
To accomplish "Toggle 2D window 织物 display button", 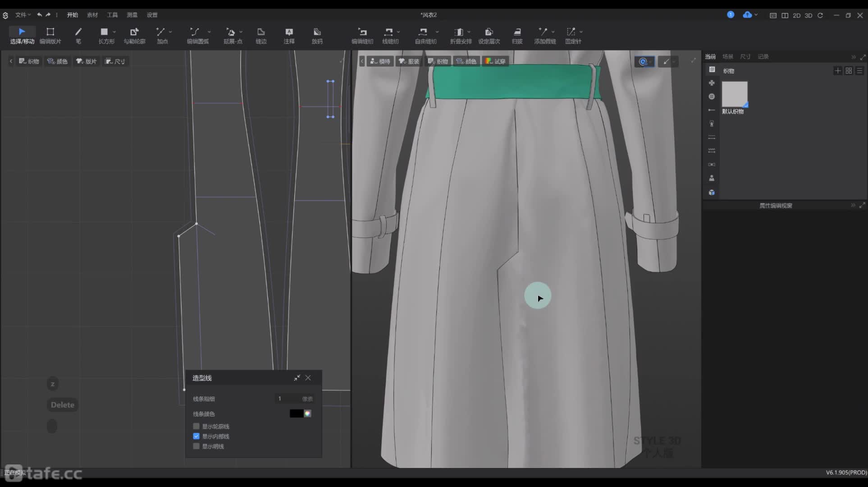I will point(29,61).
